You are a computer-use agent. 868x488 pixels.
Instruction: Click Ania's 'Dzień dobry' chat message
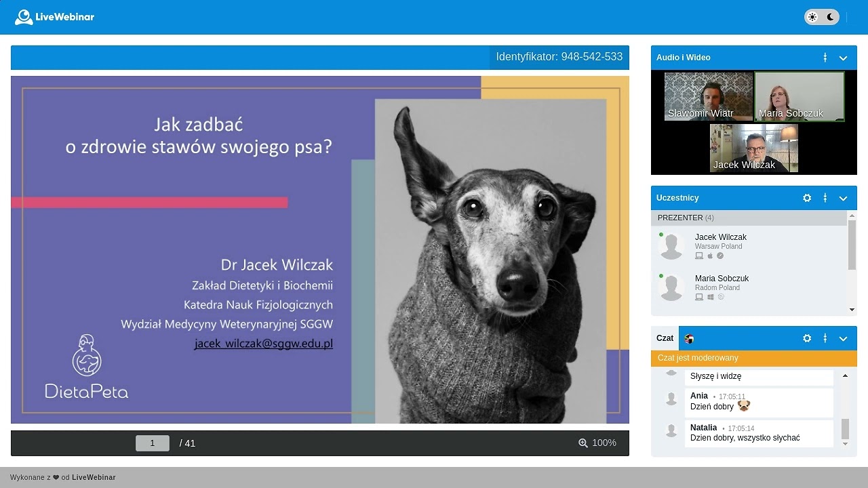click(x=759, y=402)
